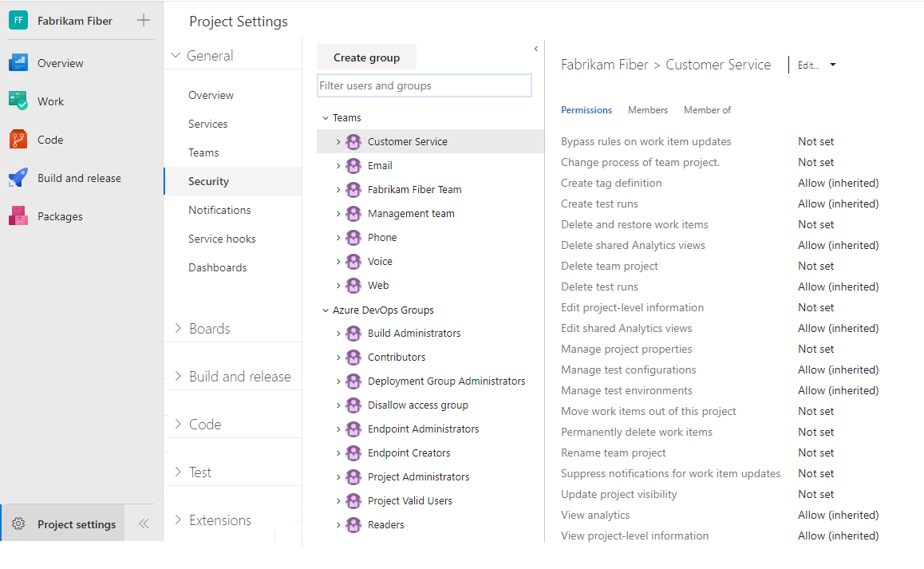Change the Bypass rules on work item updates value
Viewport: 924px width, 569px height.
point(815,141)
